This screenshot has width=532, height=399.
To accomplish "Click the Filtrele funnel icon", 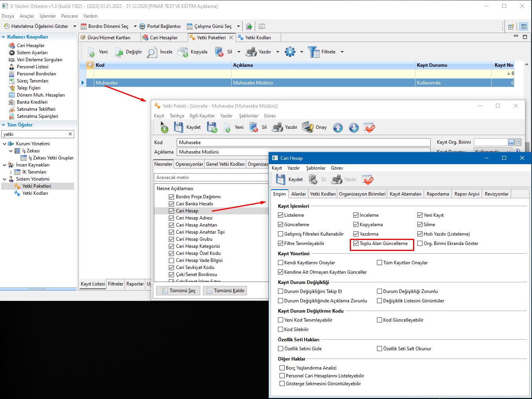I will tap(313, 52).
